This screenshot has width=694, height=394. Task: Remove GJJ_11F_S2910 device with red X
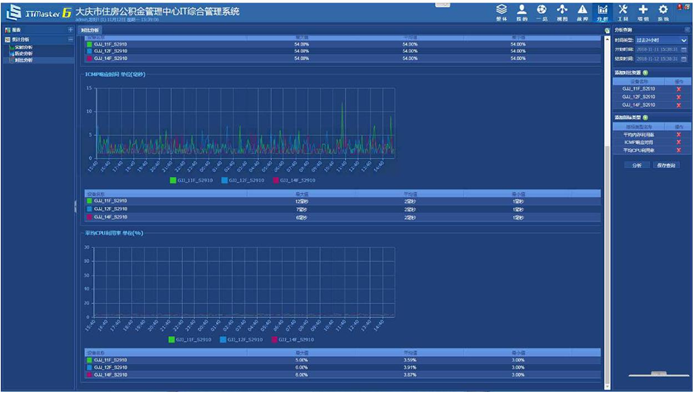coord(679,89)
